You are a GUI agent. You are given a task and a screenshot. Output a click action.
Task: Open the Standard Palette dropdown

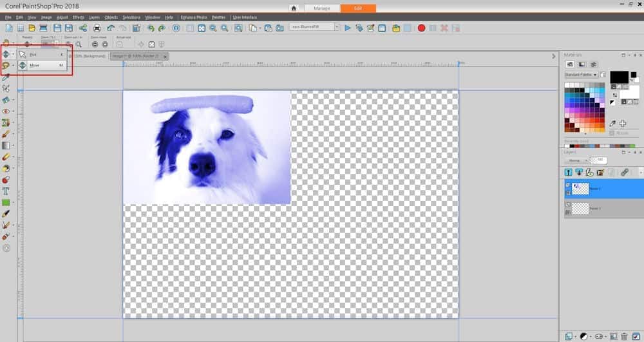coord(581,75)
